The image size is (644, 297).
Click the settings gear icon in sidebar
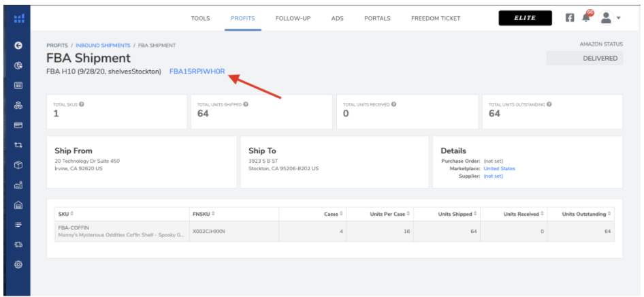18,264
